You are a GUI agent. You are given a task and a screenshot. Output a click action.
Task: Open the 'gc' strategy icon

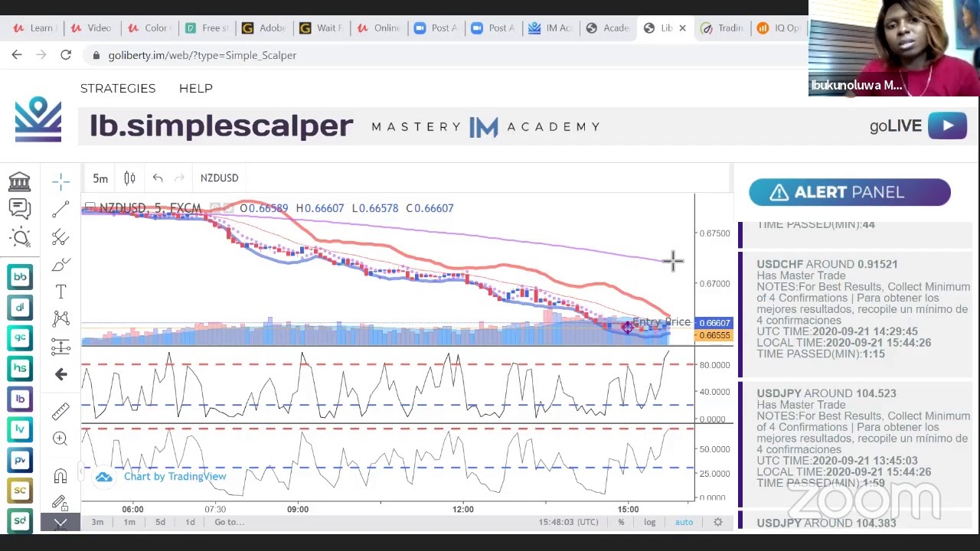click(x=20, y=337)
